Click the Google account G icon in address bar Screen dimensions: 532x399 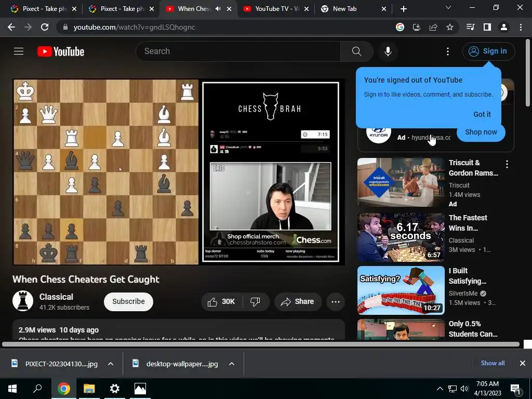400,27
